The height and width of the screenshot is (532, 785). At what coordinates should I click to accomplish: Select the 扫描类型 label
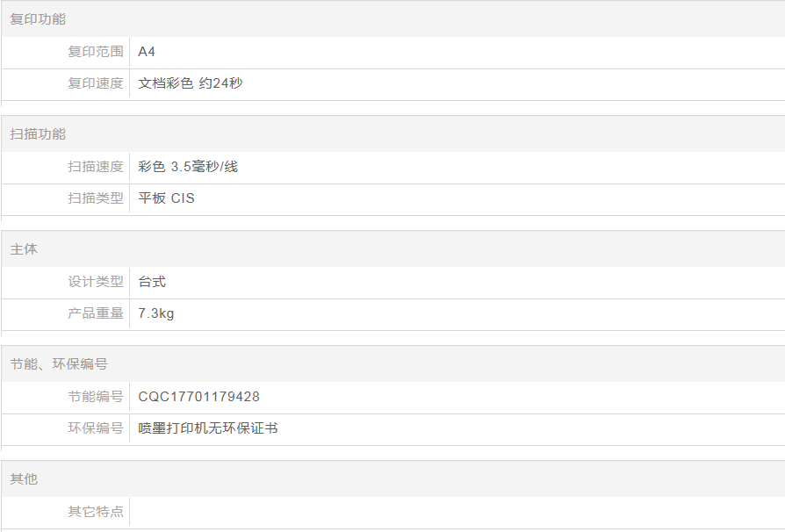click(x=96, y=198)
